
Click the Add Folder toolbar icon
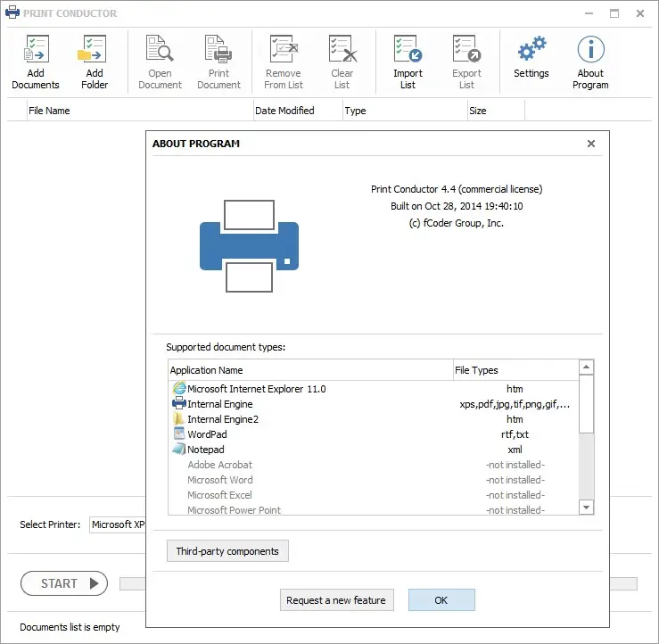pyautogui.click(x=93, y=49)
